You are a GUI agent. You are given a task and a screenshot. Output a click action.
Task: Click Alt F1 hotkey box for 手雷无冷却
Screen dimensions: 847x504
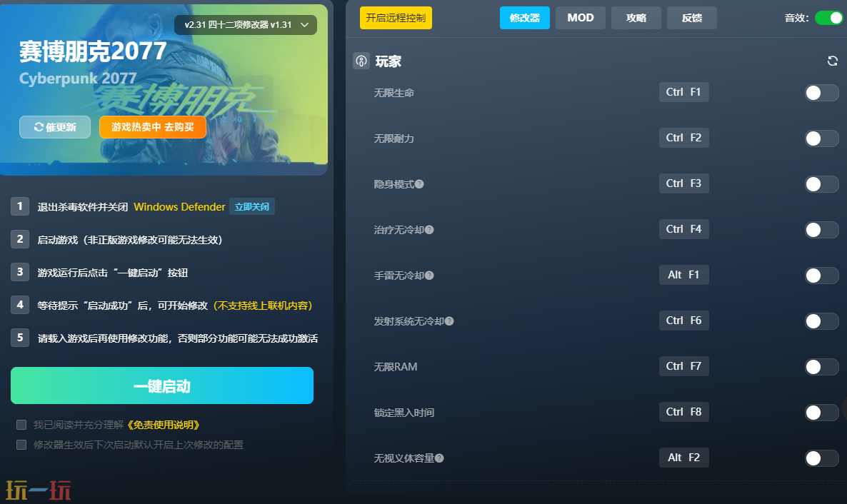tap(684, 274)
